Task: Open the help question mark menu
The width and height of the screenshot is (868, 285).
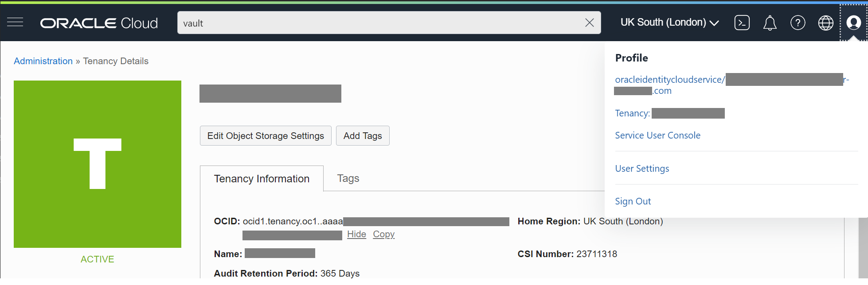Action: click(798, 23)
